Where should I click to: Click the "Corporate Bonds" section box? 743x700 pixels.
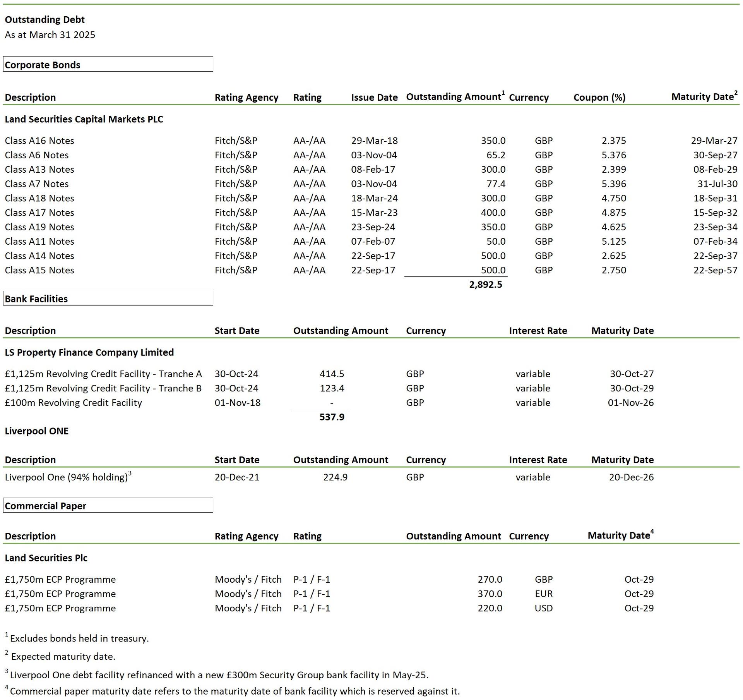click(x=108, y=64)
